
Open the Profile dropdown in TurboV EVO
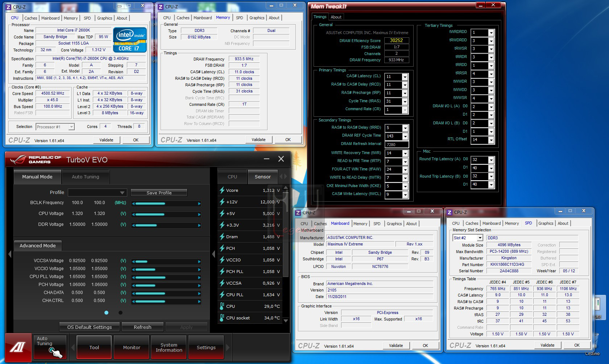[97, 193]
